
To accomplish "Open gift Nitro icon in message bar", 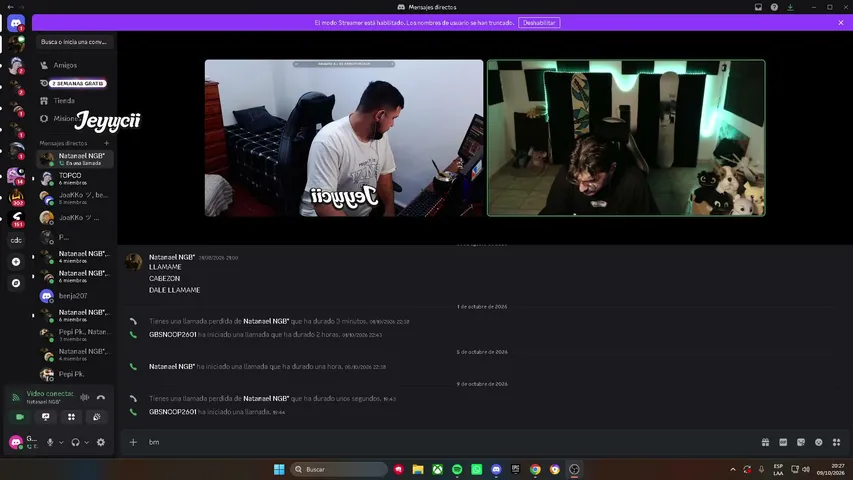I will 765,442.
